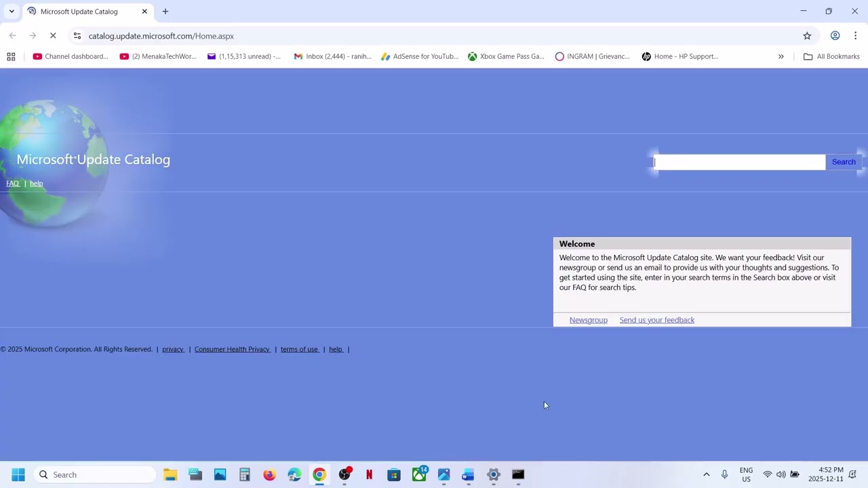Open MenakaTechWor... bookmark
Screen dimensions: 868x488
point(158,56)
